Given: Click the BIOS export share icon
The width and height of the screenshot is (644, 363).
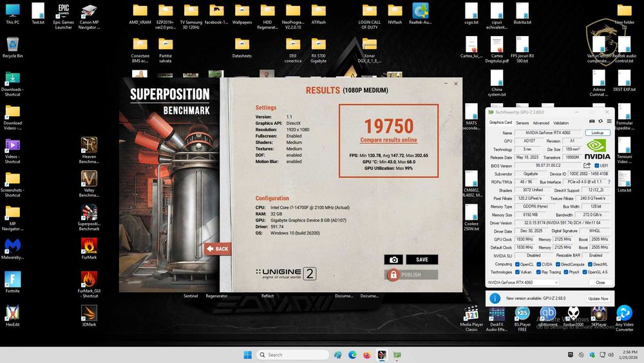Looking at the screenshot, I should [587, 165].
